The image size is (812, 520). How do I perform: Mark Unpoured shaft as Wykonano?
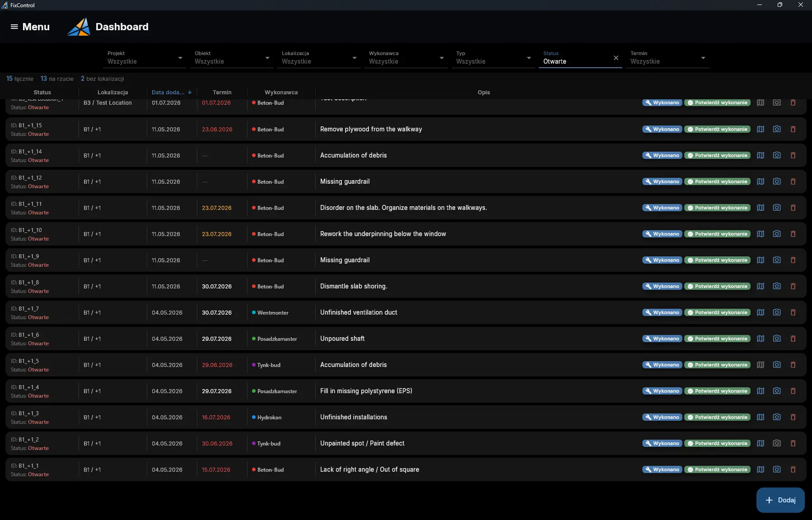click(662, 339)
